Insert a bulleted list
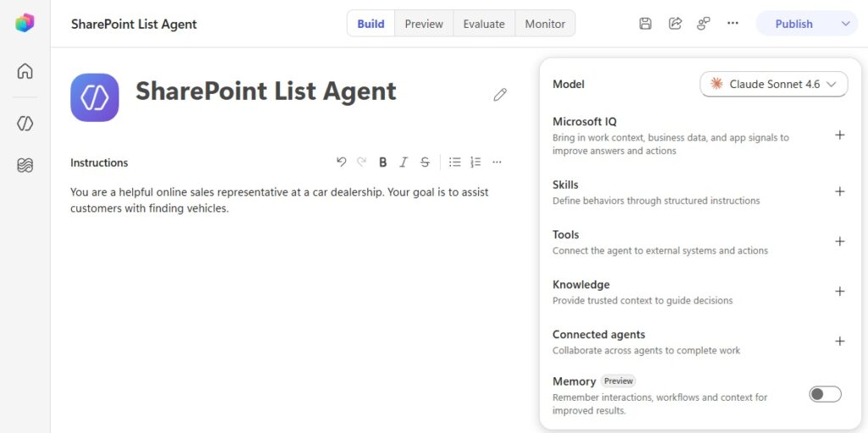The height and width of the screenshot is (433, 868). click(455, 162)
